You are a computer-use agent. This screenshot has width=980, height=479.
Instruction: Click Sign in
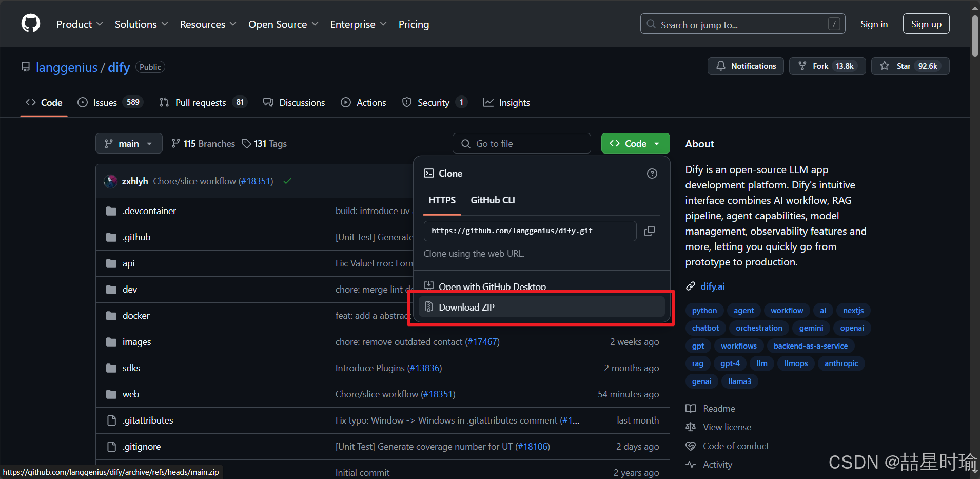point(874,24)
